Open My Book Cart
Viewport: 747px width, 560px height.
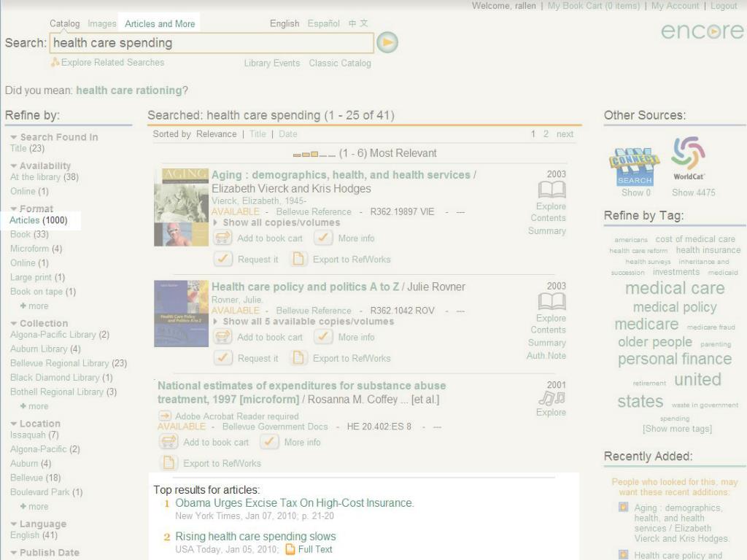click(594, 6)
